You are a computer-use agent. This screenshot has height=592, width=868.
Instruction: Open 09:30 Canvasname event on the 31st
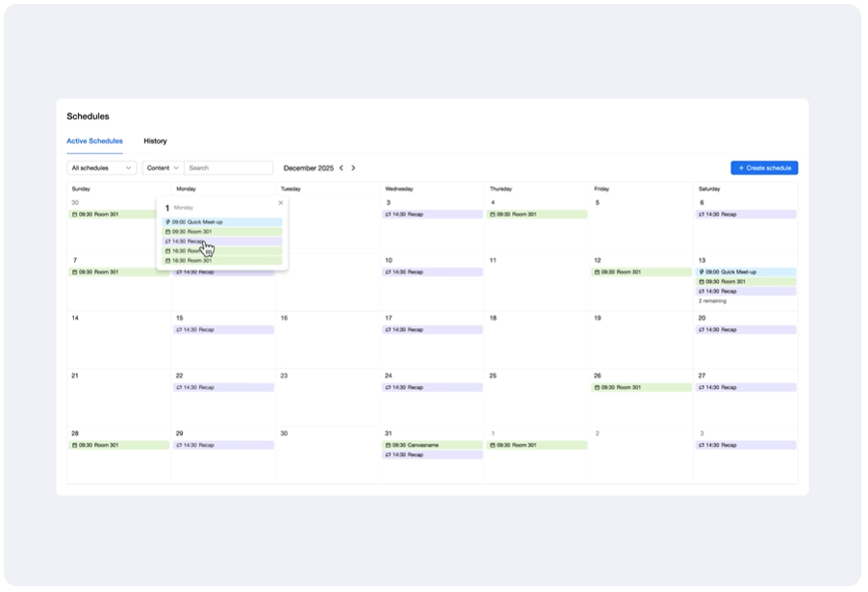tap(432, 446)
